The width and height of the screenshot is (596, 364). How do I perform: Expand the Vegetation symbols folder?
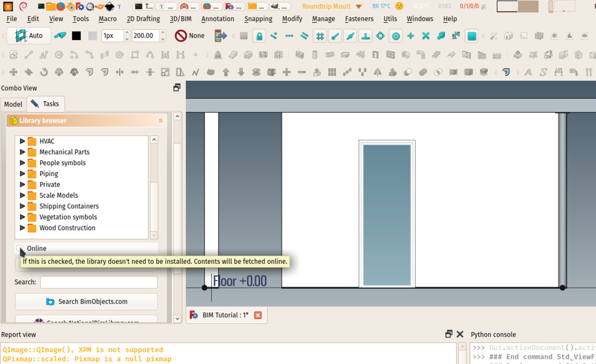click(x=22, y=217)
